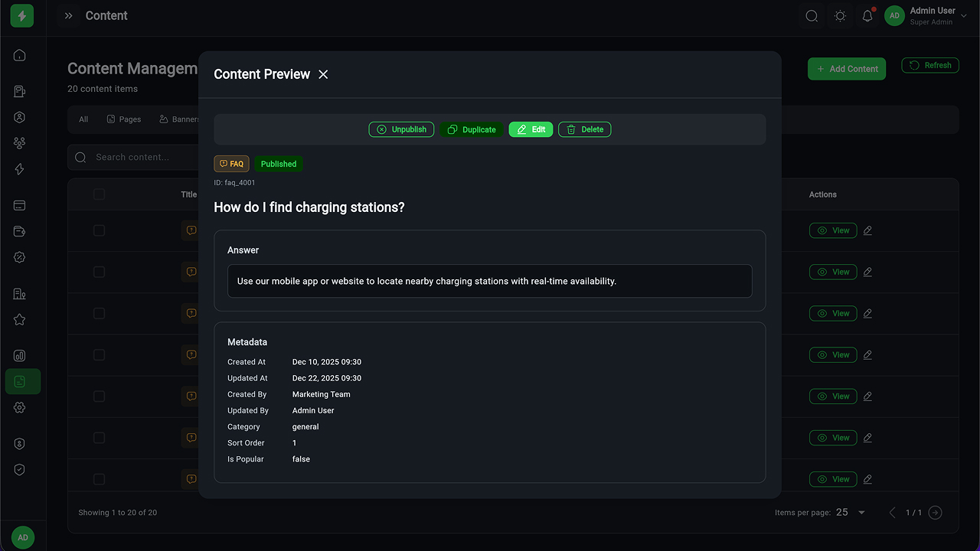Open the notifications bell
Screen dimensions: 980x551
(x=867, y=16)
